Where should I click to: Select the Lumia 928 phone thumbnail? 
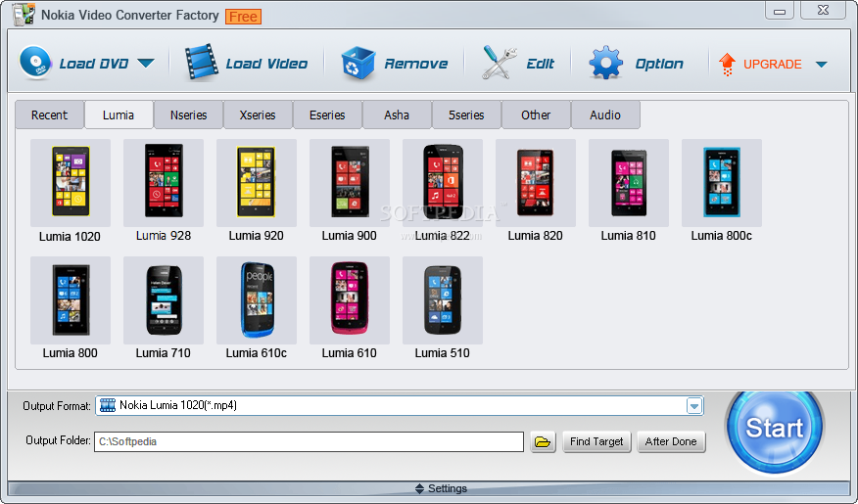click(164, 183)
